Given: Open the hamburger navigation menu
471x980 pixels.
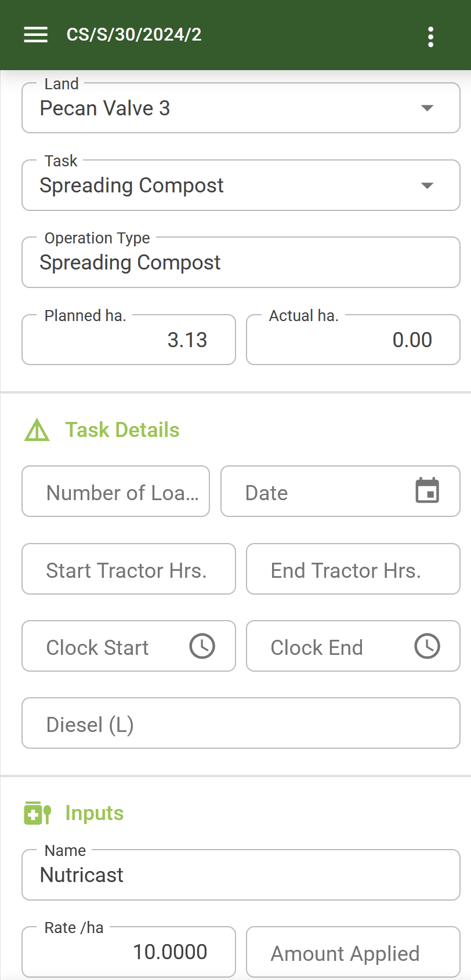Looking at the screenshot, I should (35, 35).
